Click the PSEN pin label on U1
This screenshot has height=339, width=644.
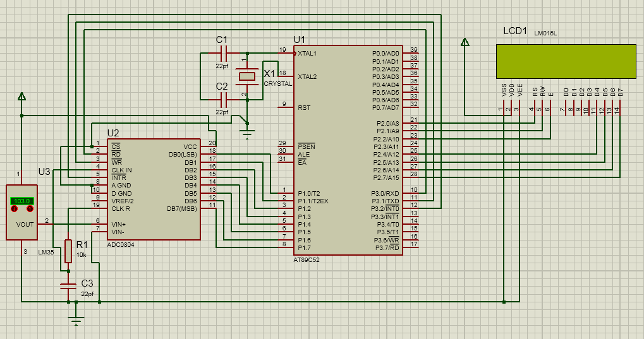click(x=307, y=146)
